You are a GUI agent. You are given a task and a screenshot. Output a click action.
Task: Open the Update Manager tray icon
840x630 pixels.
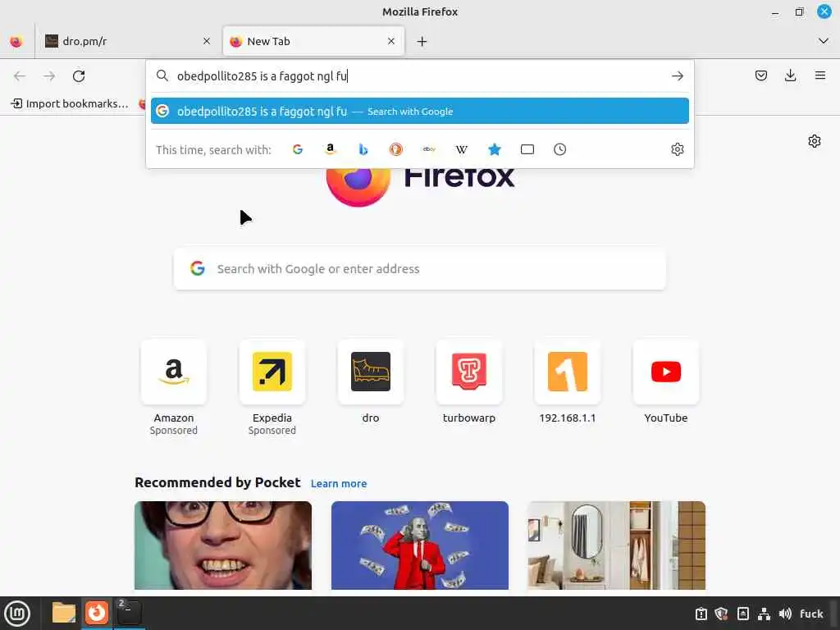(x=701, y=614)
